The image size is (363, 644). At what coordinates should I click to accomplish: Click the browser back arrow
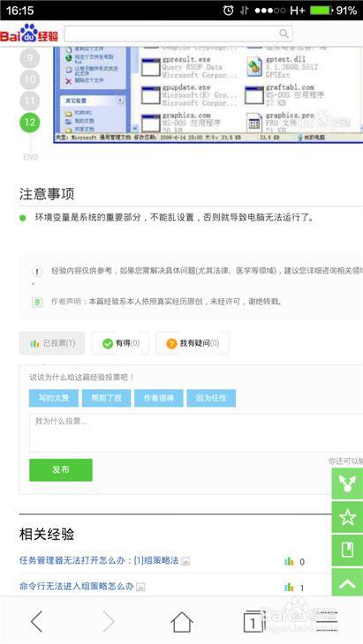36,621
